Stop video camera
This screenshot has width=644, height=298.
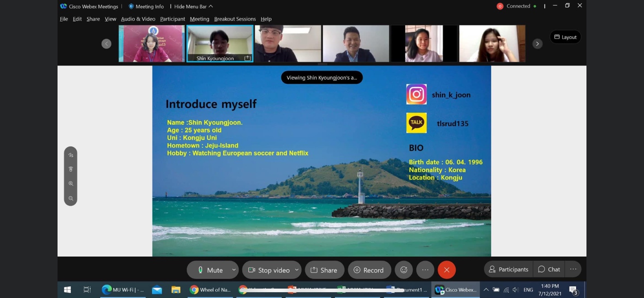tap(269, 270)
